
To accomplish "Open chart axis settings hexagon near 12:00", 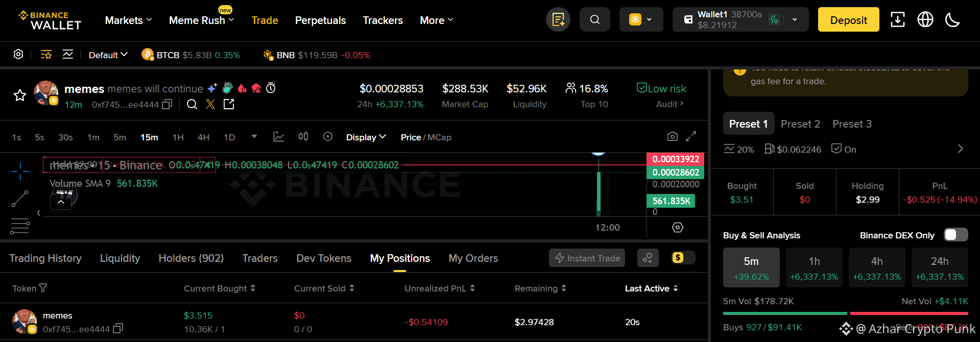I will 678,228.
